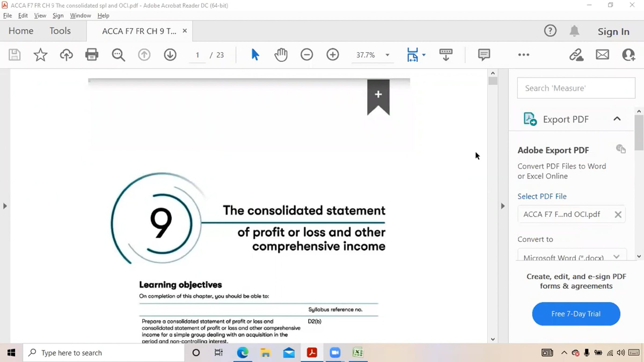The height and width of the screenshot is (362, 644).
Task: Click the Select PDF File link
Action: [542, 196]
